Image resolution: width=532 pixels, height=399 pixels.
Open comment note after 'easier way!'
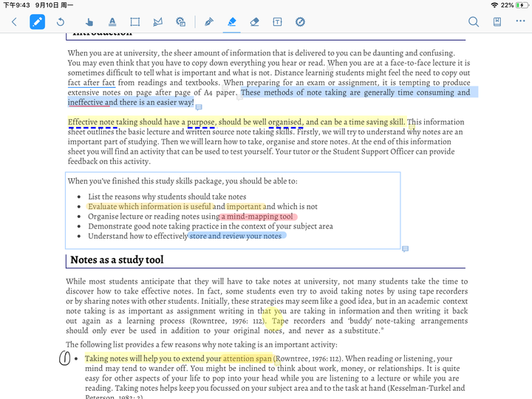[199, 107]
